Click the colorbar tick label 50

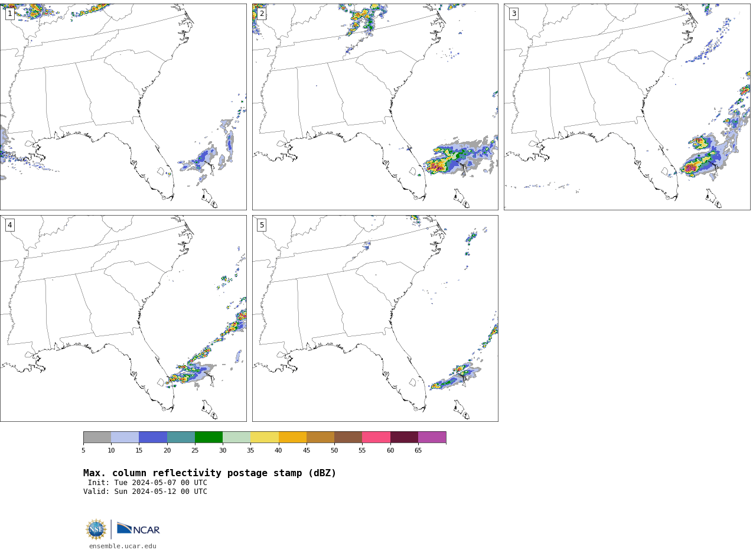pyautogui.click(x=334, y=451)
